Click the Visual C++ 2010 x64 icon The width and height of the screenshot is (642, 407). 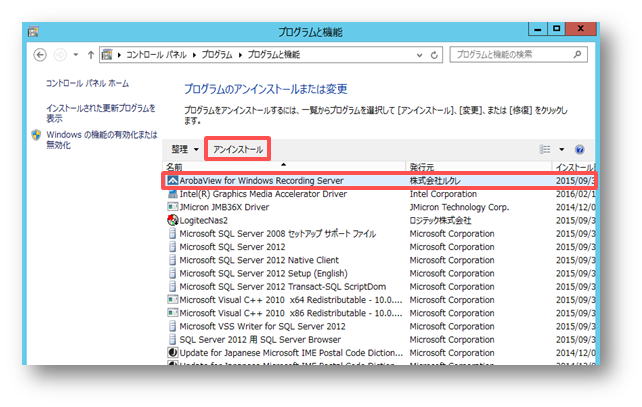[172, 300]
